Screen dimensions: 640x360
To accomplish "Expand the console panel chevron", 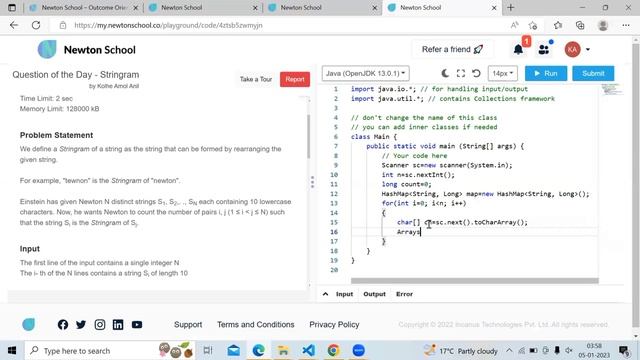I will click(x=325, y=294).
